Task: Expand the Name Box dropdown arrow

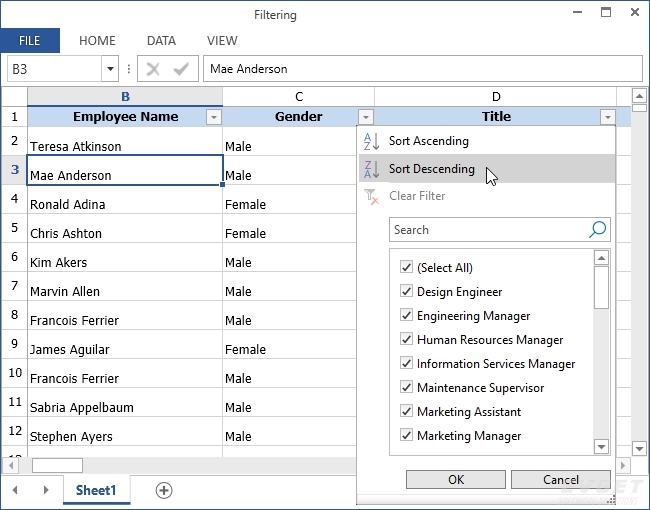Action: (x=110, y=69)
